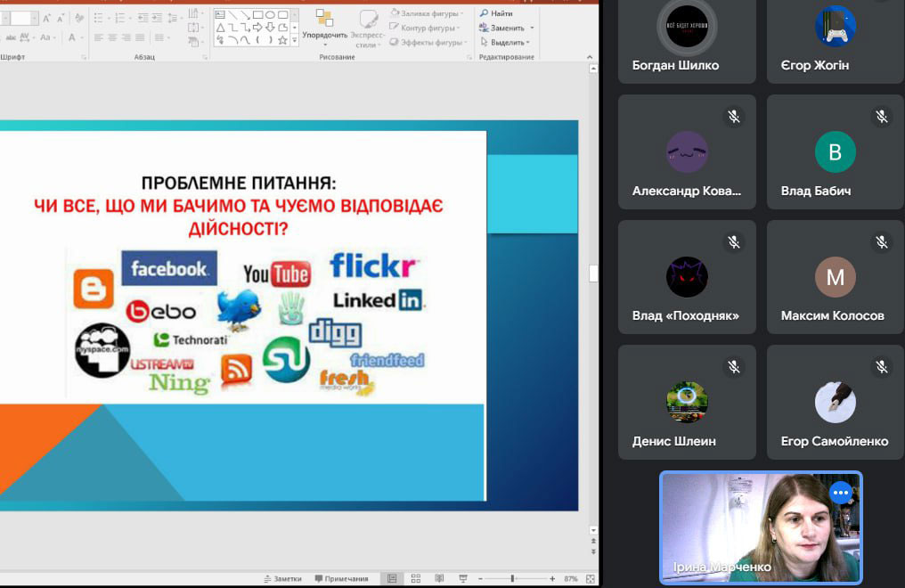Click Найти to find text
The image size is (905, 588).
(496, 12)
